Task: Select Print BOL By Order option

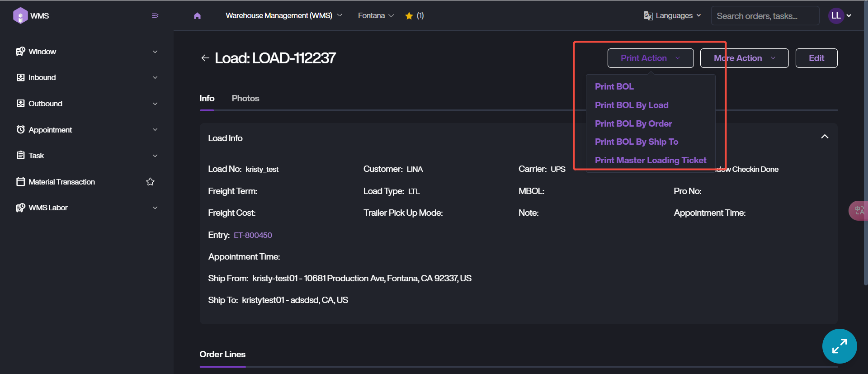Action: coord(633,123)
